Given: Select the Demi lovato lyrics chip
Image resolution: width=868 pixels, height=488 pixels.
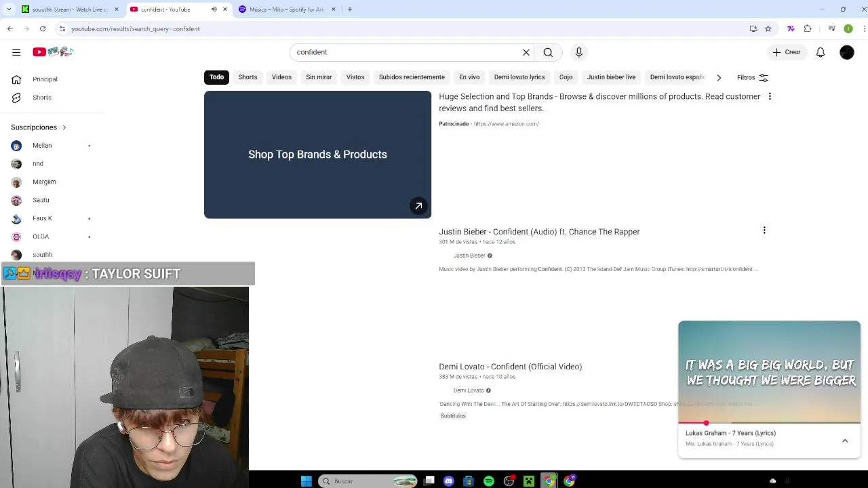Looking at the screenshot, I should [519, 77].
